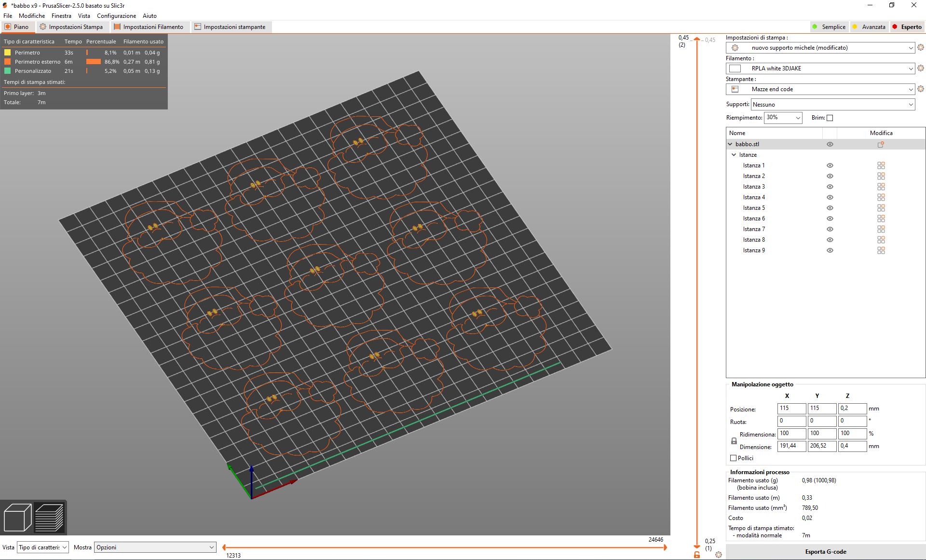The height and width of the screenshot is (560, 926).
Task: Open the print settings profile dropdown
Action: (x=820, y=48)
